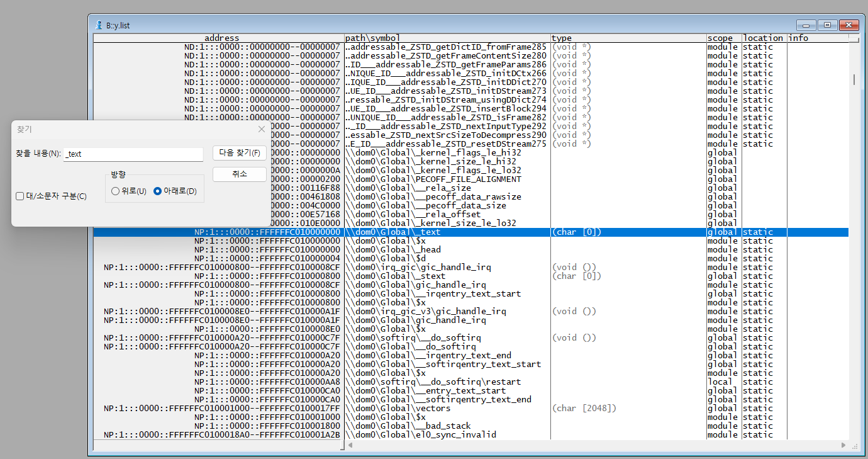Click the type column header
Screen dimensions: 868x459
(x=627, y=38)
